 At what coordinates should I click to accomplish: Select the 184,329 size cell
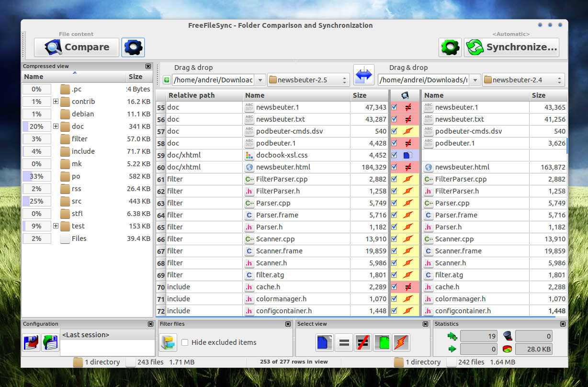pos(369,167)
